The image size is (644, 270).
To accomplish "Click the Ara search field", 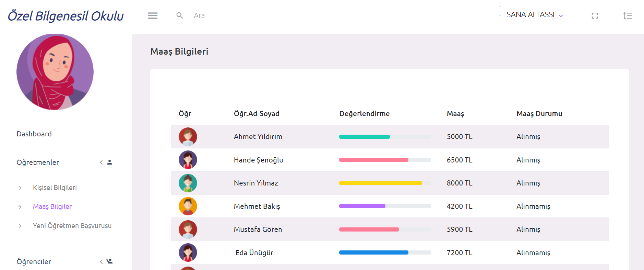I will [240, 15].
